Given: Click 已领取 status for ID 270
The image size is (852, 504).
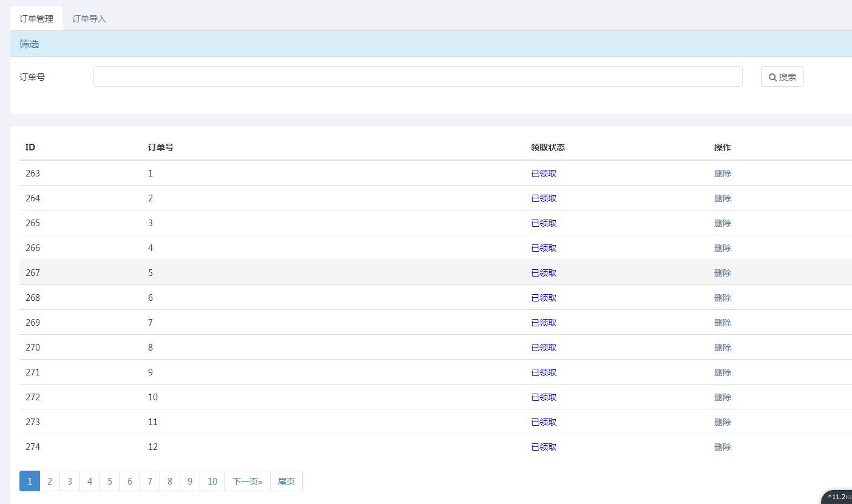Looking at the screenshot, I should 544,348.
